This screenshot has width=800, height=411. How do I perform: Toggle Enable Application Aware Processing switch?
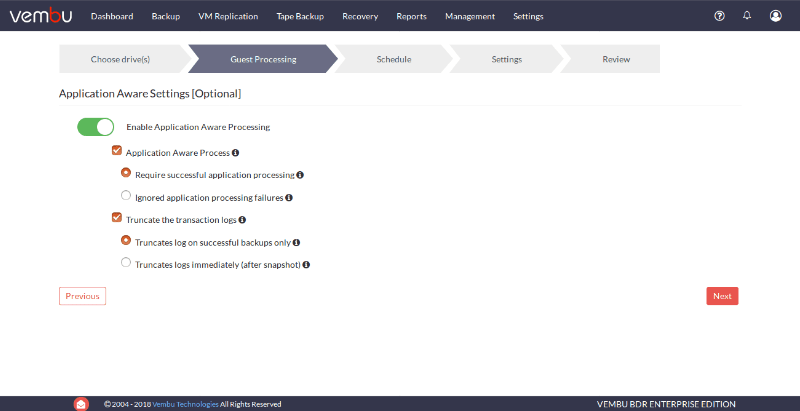[95, 127]
